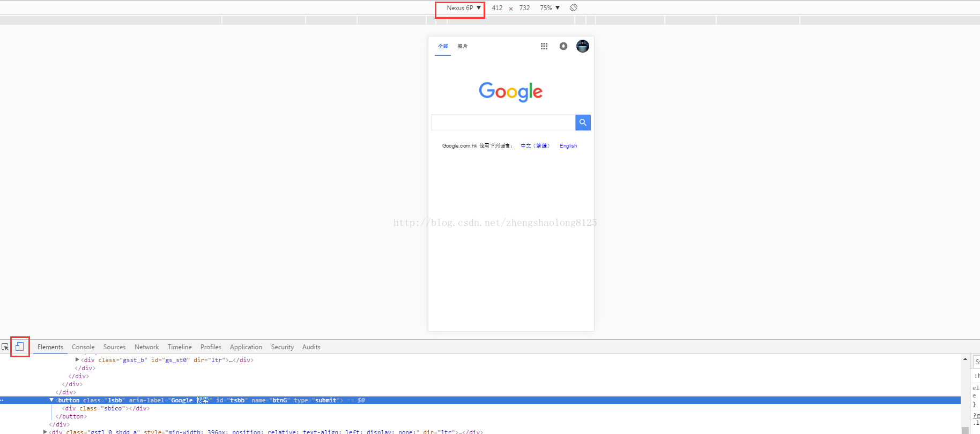Screen dimensions: 980x434
Task: Open the Google notifications bell icon
Action: (563, 46)
